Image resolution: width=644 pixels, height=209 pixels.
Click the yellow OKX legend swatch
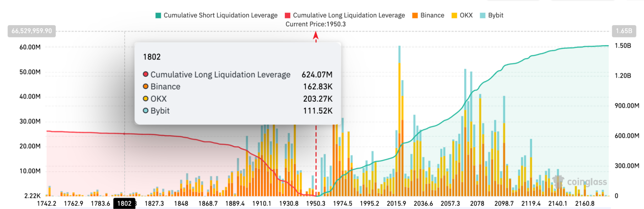[454, 15]
